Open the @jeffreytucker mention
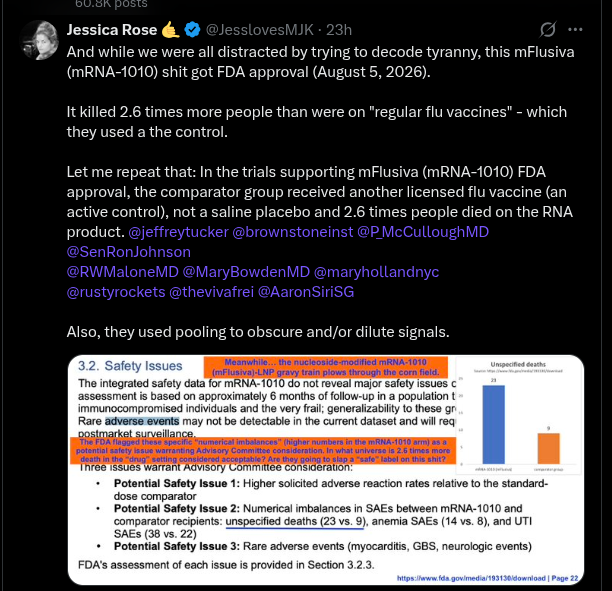 pyautogui.click(x=178, y=232)
